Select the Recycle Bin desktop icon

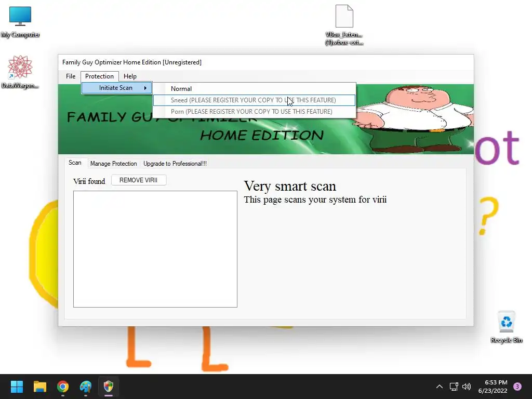point(506,327)
